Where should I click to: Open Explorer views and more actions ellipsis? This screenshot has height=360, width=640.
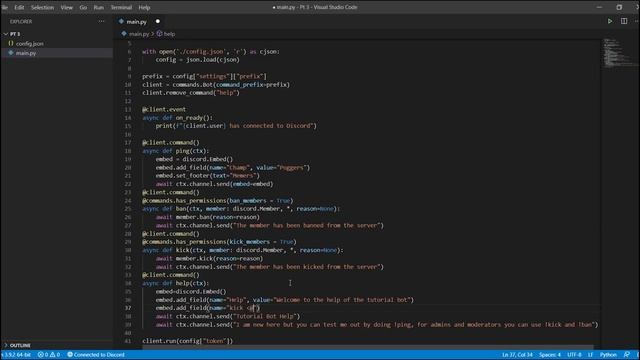[101, 21]
